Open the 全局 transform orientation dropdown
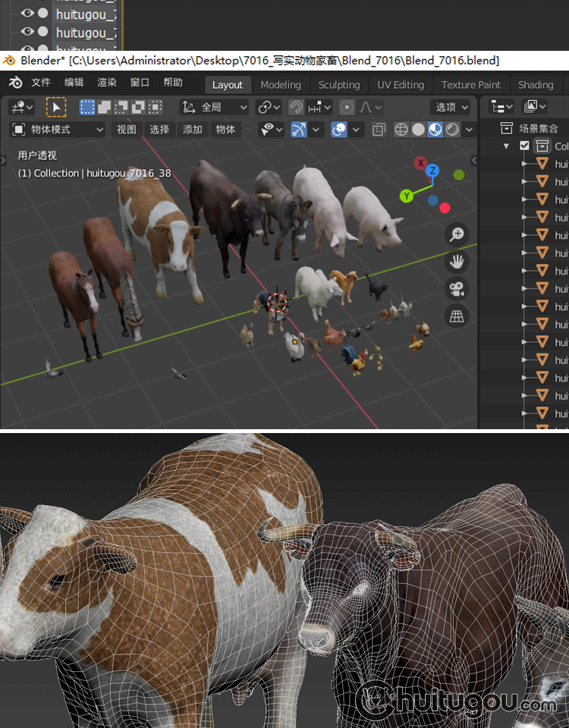The image size is (569, 728). [x=215, y=107]
